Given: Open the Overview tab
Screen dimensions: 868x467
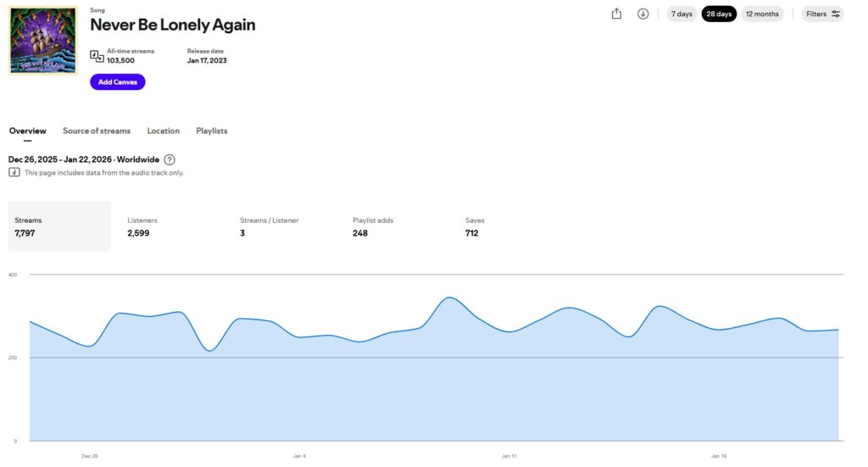Looking at the screenshot, I should click(x=27, y=131).
